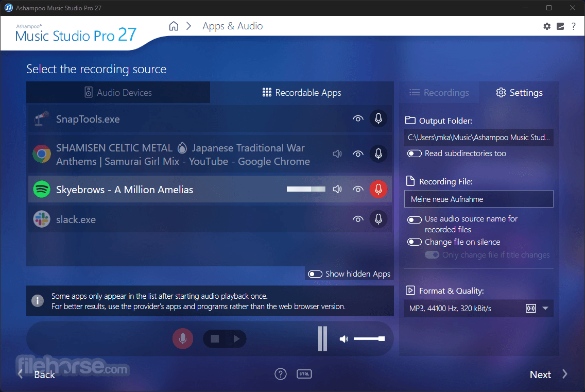Start recording slack.exe with its microphone button
Screen dimensions: 585x392
tap(378, 219)
